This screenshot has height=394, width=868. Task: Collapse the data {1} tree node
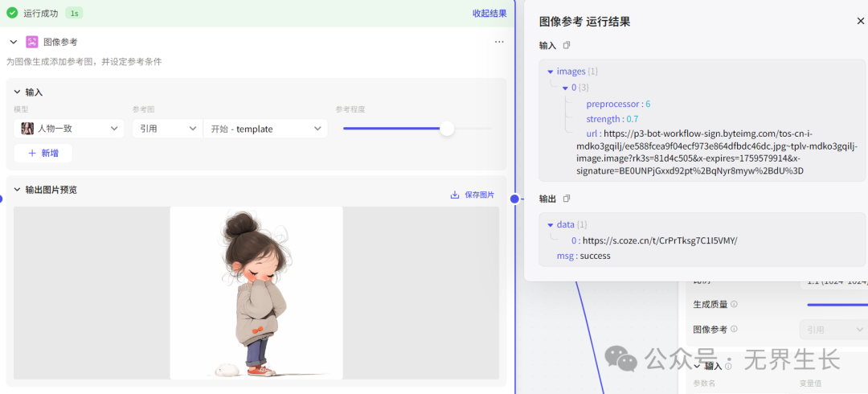point(551,225)
